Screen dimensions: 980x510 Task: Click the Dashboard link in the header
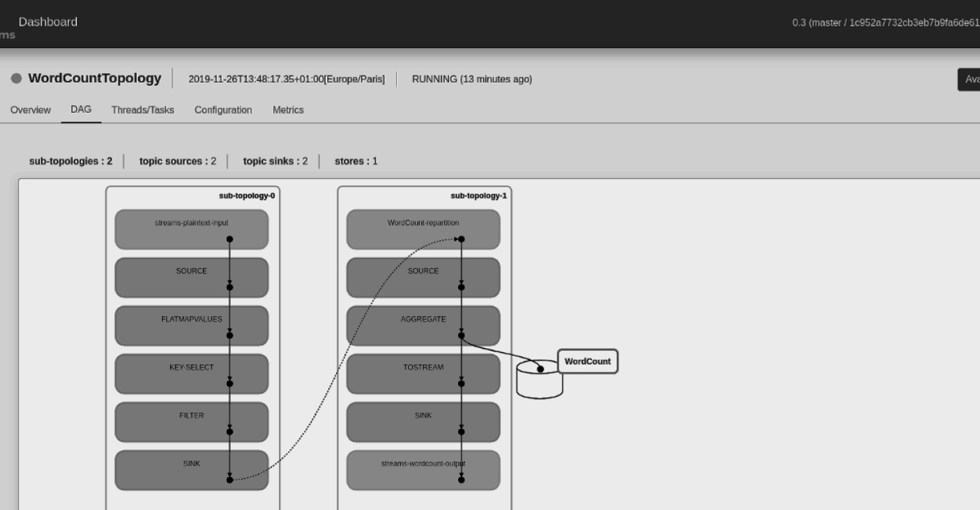point(48,21)
